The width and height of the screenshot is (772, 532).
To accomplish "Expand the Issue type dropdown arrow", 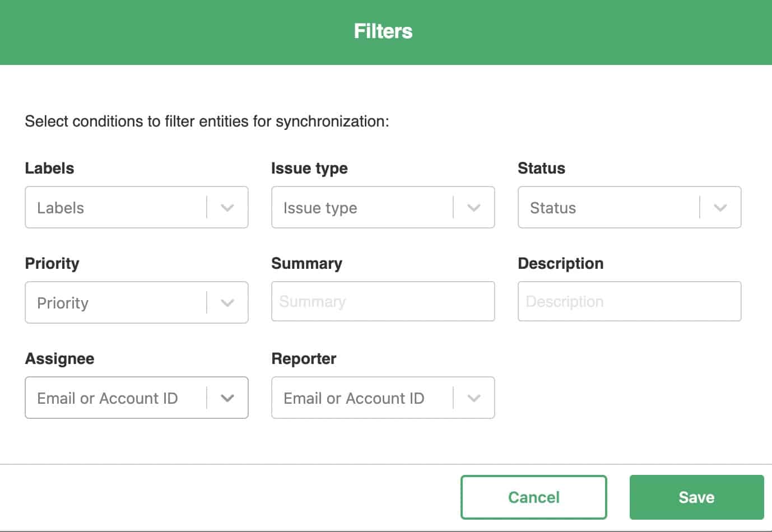I will (473, 208).
